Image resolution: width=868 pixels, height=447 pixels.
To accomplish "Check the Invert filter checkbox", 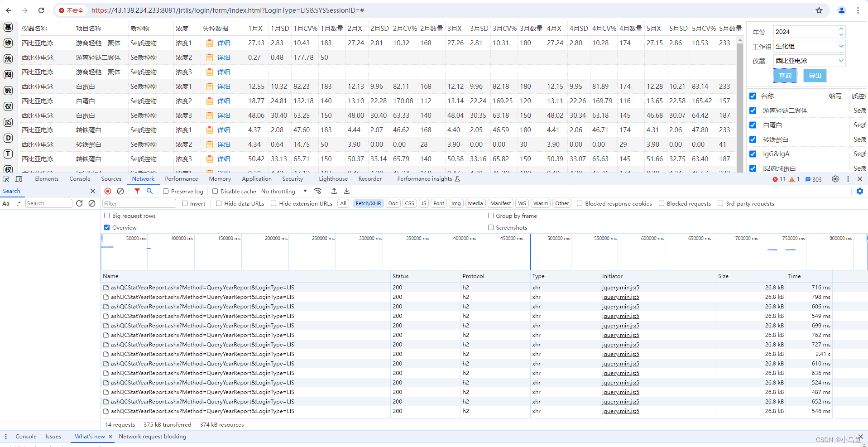I will 185,203.
